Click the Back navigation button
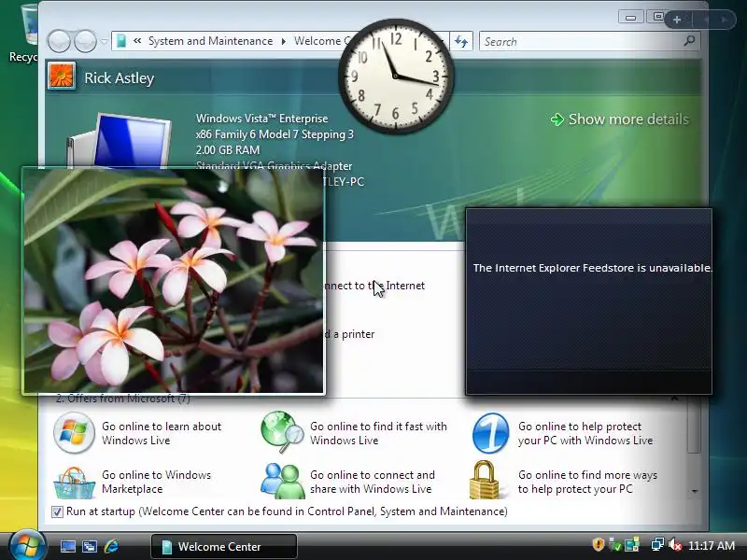Image resolution: width=747 pixels, height=560 pixels. tap(59, 41)
